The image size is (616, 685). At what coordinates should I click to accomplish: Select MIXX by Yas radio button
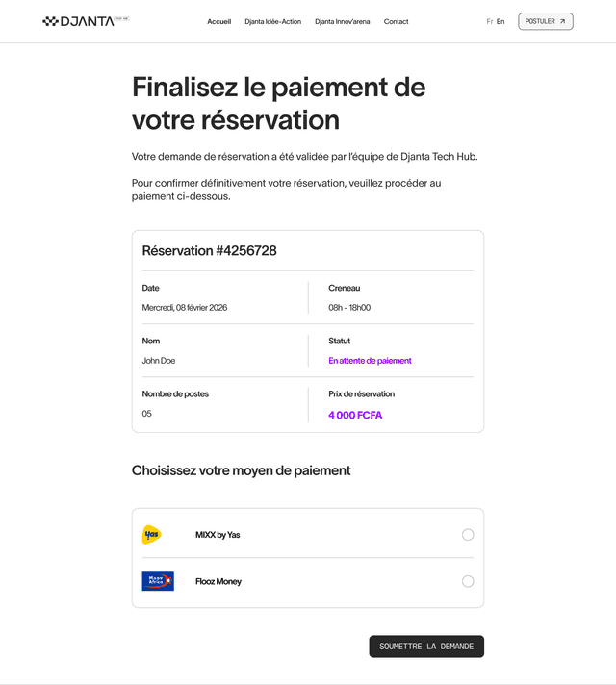tap(468, 534)
